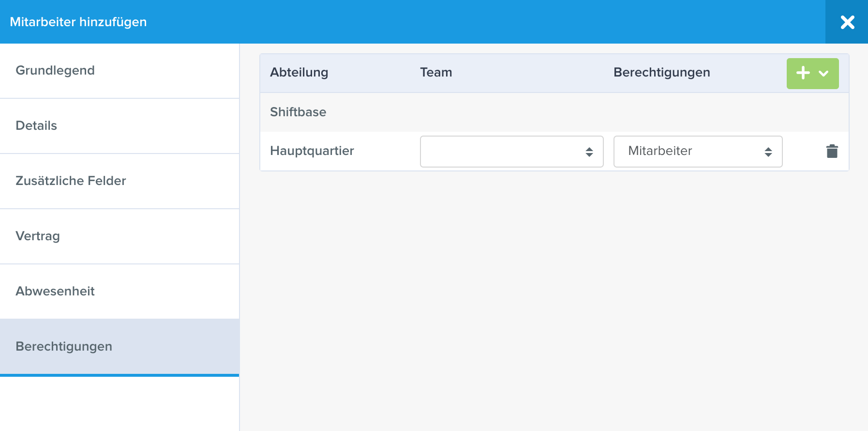Delete the Hauptquartier row with trash icon
868x431 pixels.
(832, 151)
